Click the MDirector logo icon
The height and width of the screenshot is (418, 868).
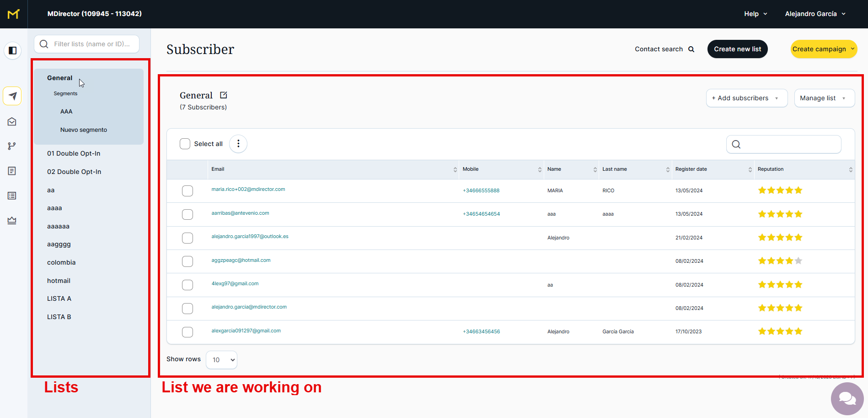point(13,14)
